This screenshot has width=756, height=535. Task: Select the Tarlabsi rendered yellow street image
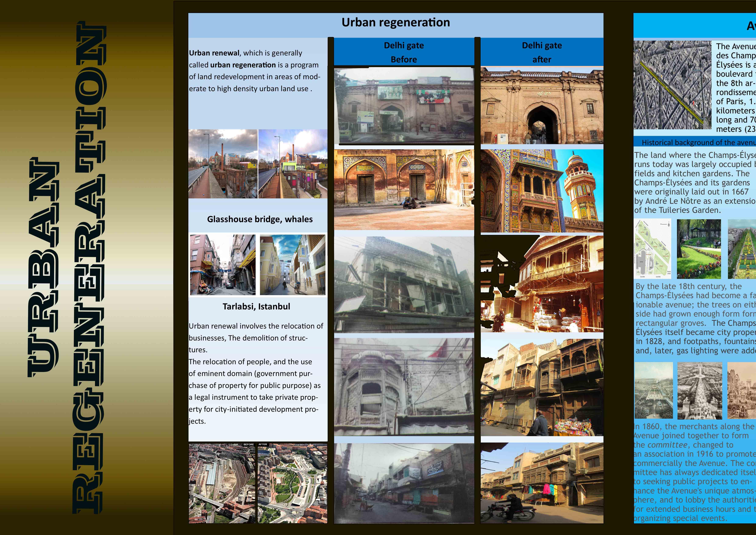292,265
